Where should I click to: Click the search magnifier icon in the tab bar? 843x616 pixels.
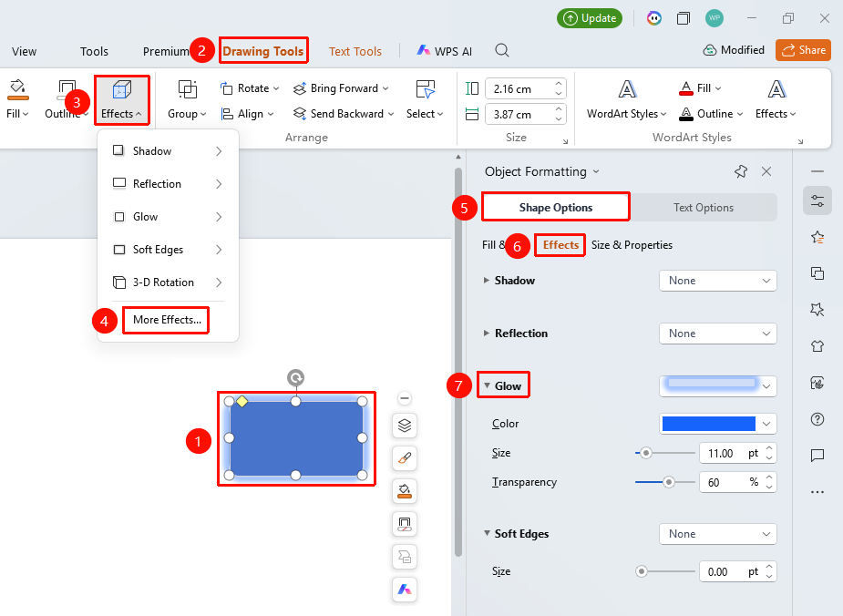[501, 50]
